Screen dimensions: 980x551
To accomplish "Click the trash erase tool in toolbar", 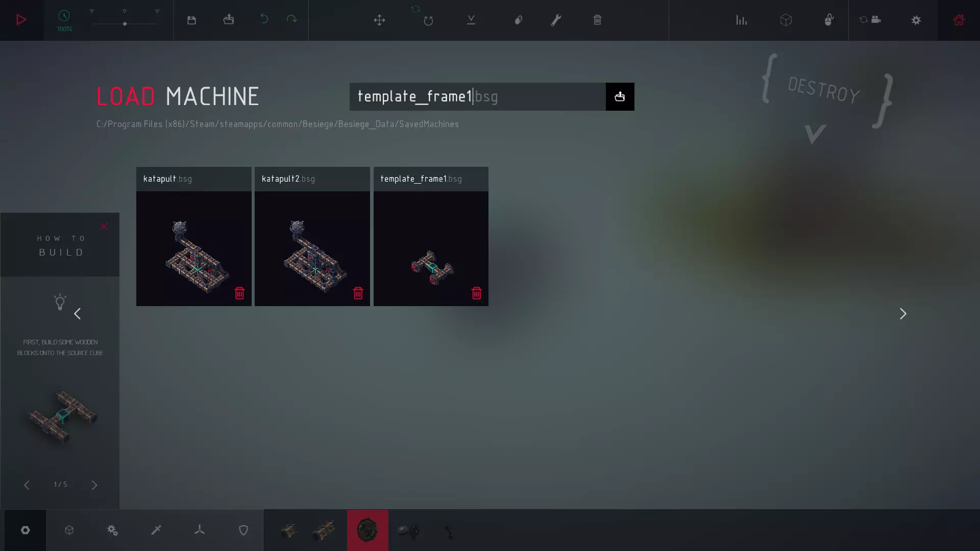I will point(597,20).
